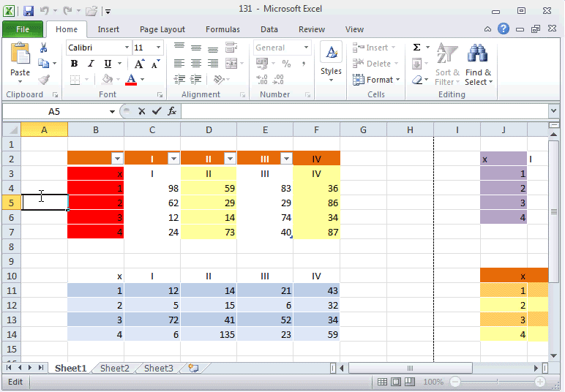
Task: Toggle Bold formatting
Action: [x=74, y=64]
